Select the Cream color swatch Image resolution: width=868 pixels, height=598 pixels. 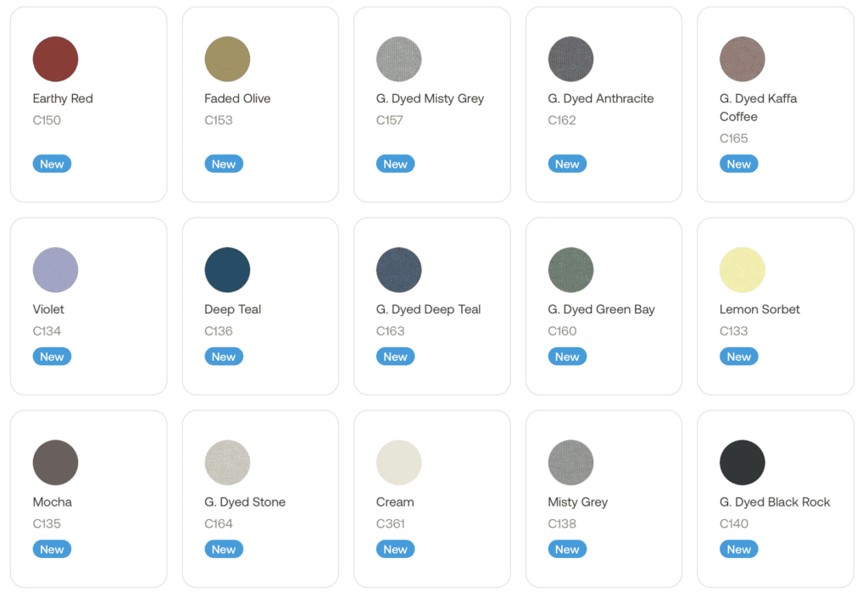(398, 462)
